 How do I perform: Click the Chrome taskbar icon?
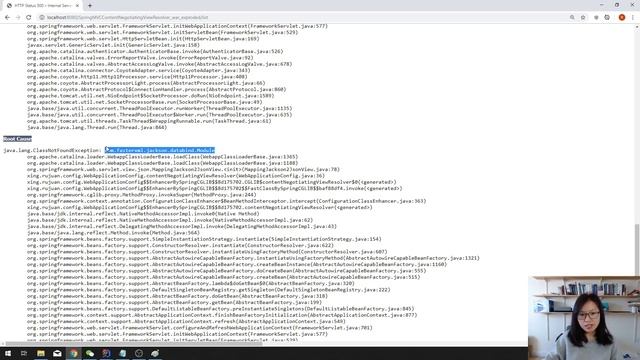tap(73, 353)
